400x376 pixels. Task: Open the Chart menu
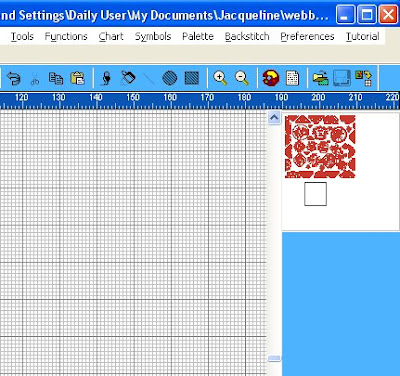click(x=111, y=36)
